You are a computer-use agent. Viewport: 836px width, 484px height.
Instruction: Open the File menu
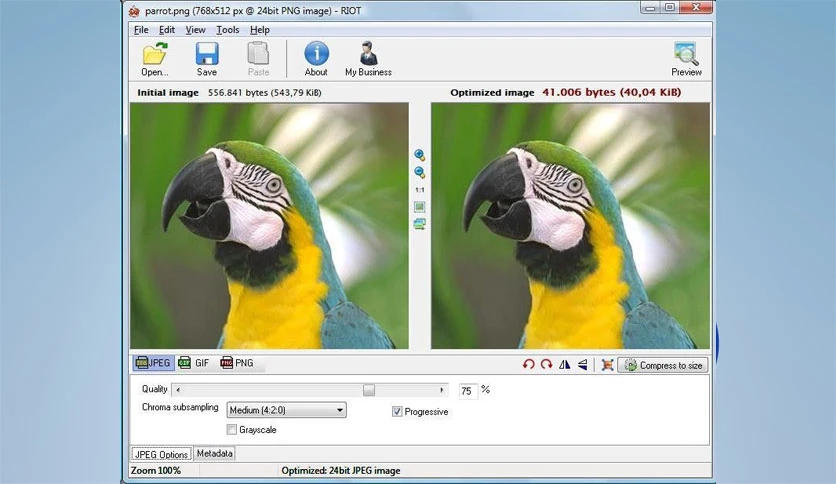[x=141, y=30]
